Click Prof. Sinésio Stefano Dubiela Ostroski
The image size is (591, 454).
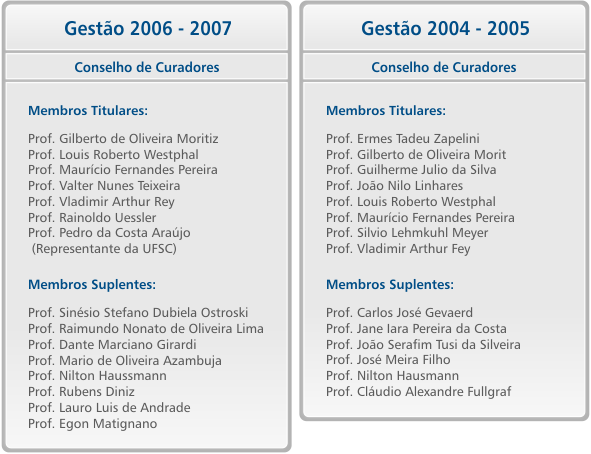tap(138, 313)
